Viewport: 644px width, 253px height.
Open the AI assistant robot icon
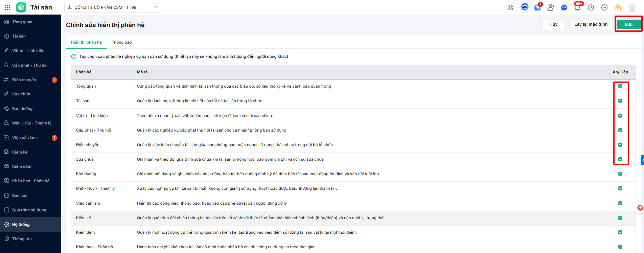tap(525, 7)
